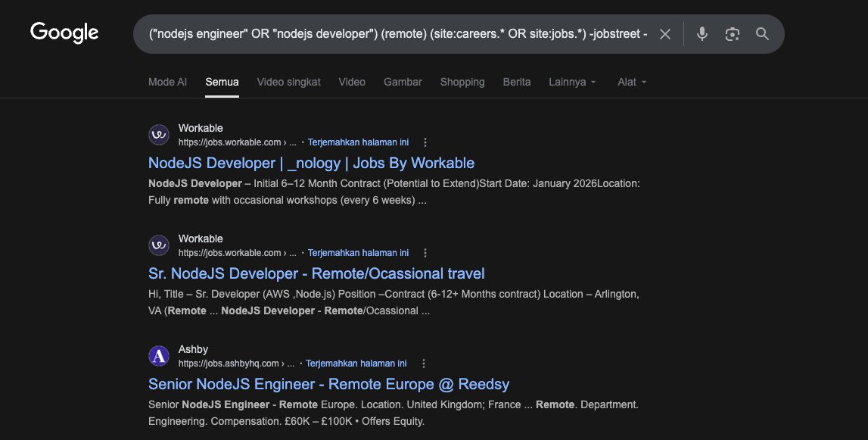Screen dimensions: 868x440
Task: Start voice search with microphone icon
Action: (702, 34)
